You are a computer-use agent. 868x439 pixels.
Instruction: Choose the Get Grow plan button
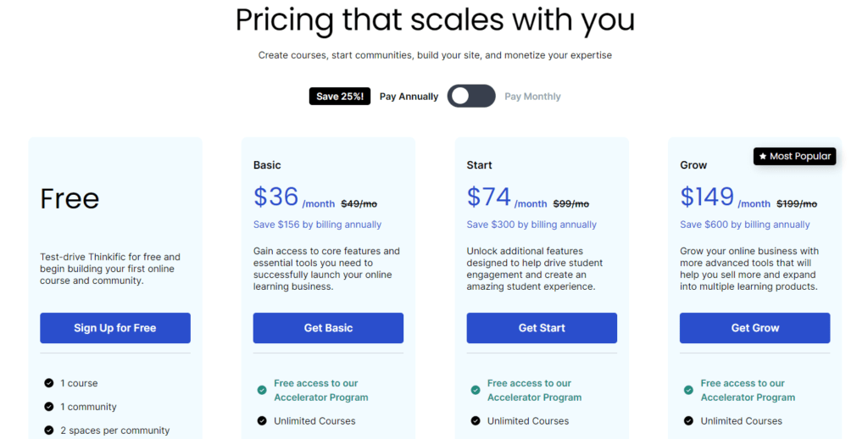(x=755, y=328)
